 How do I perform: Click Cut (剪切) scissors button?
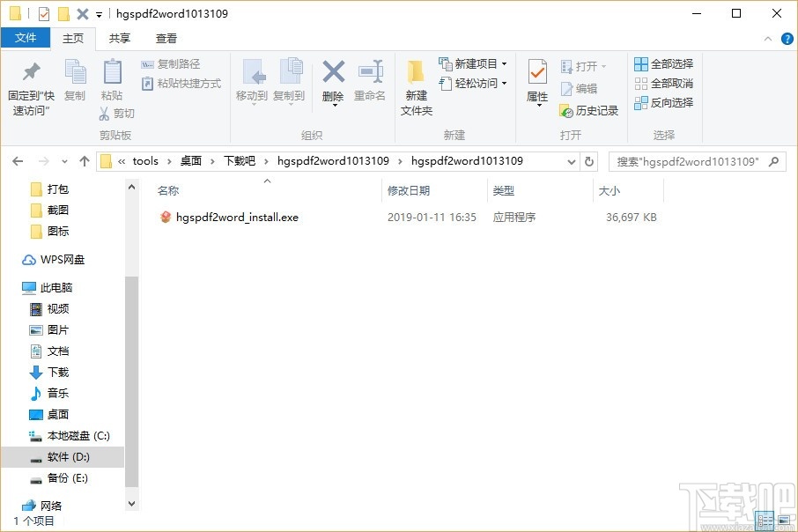[117, 113]
